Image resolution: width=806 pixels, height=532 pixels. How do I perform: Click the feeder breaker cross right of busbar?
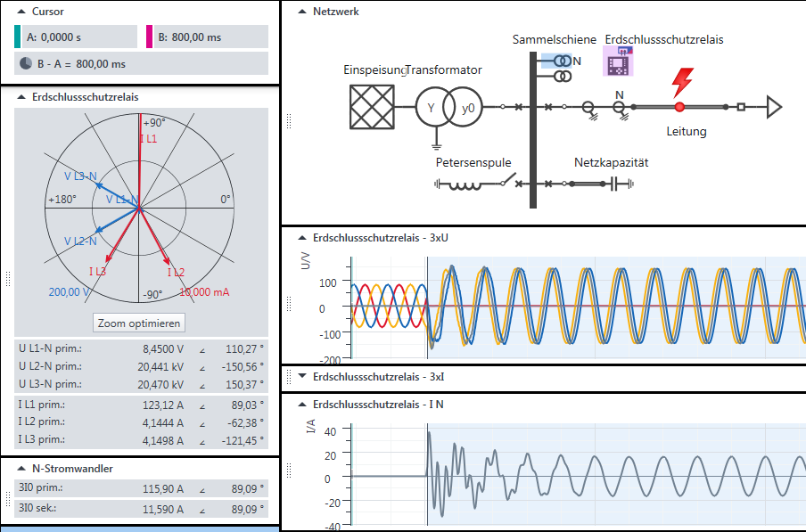(x=548, y=107)
